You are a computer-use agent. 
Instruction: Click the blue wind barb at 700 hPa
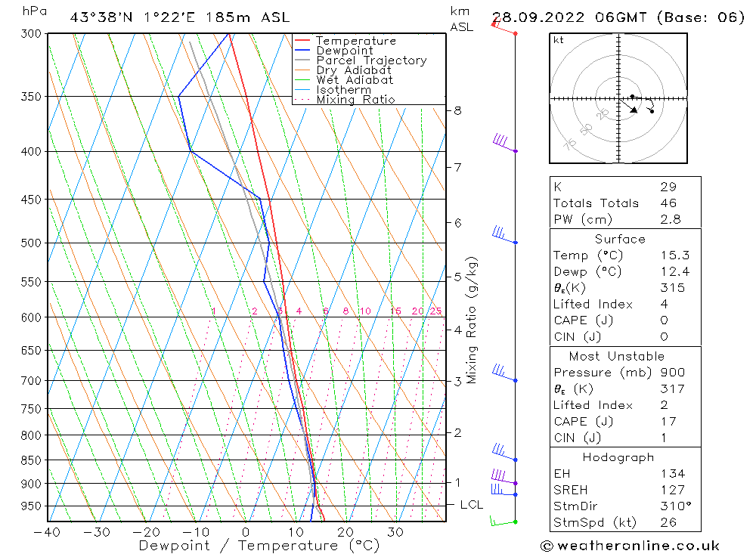click(x=505, y=373)
